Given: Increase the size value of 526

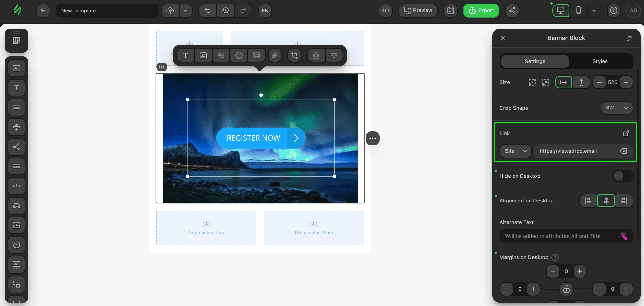Looking at the screenshot, I should (626, 82).
